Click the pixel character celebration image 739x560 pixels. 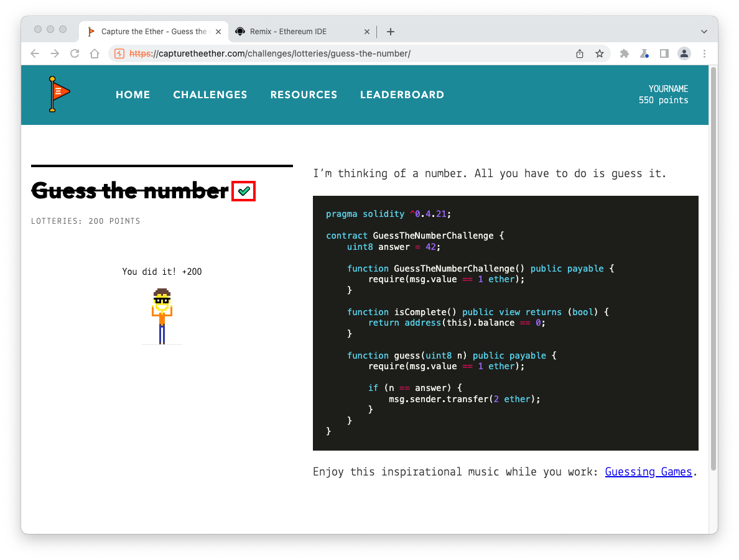coord(162,316)
